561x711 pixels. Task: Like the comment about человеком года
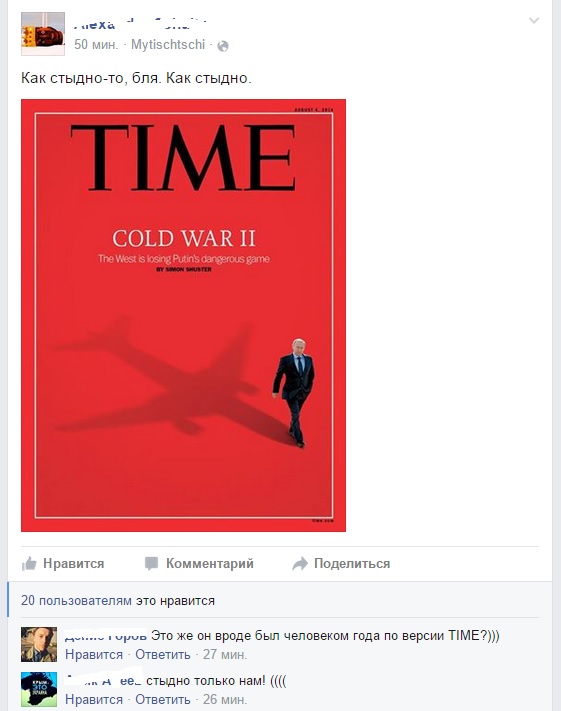click(x=94, y=654)
